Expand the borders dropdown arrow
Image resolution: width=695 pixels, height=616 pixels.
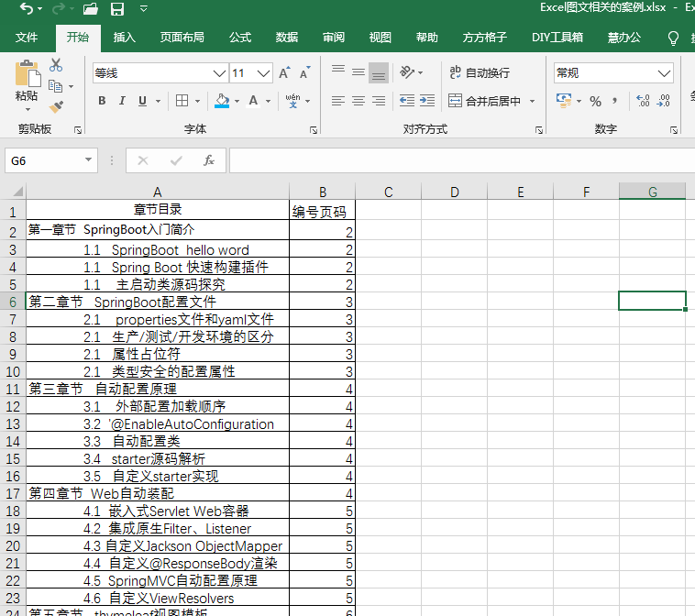(x=198, y=101)
